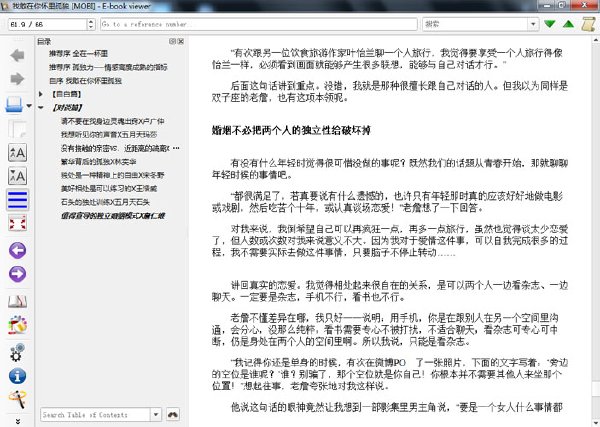This screenshot has width=600, height=427.
Task: Decrement the page position spinner down arrow
Action: pos(91,27)
